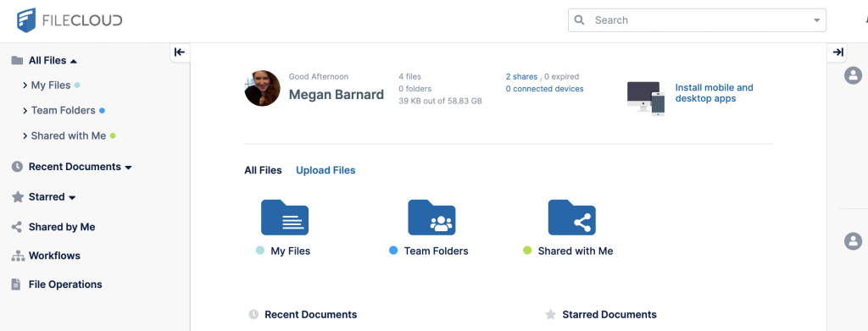
Task: Collapse the left sidebar panel
Action: (180, 52)
